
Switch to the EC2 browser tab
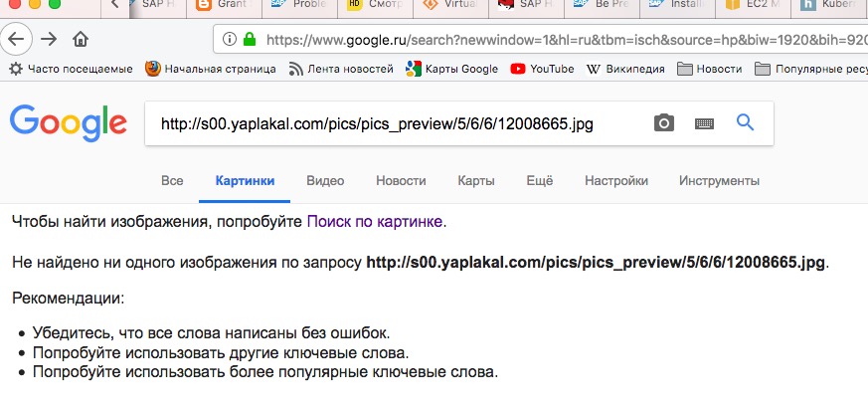click(754, 6)
